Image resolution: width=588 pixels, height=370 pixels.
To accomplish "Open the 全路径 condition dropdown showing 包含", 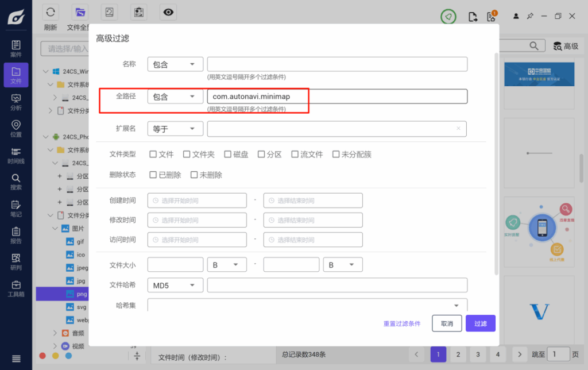I will 175,96.
